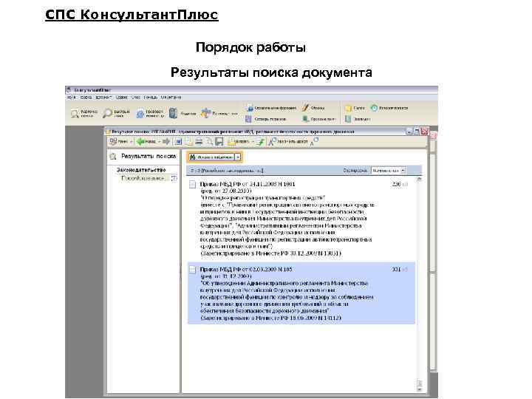Open Словарь терминов dictionary

pos(266,119)
